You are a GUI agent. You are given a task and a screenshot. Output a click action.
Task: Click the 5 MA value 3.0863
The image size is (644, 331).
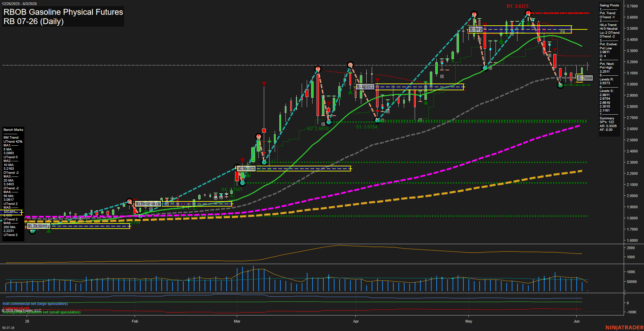coord(9,153)
